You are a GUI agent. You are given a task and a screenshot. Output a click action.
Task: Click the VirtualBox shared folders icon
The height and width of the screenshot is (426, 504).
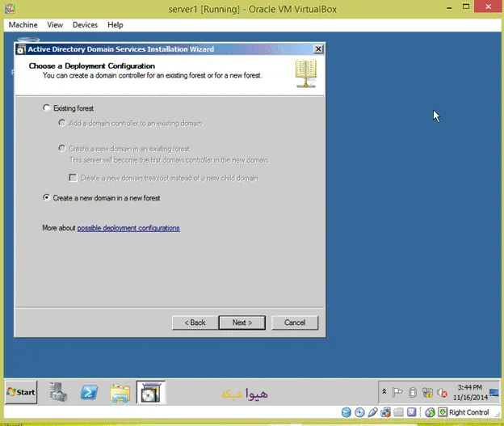398,412
